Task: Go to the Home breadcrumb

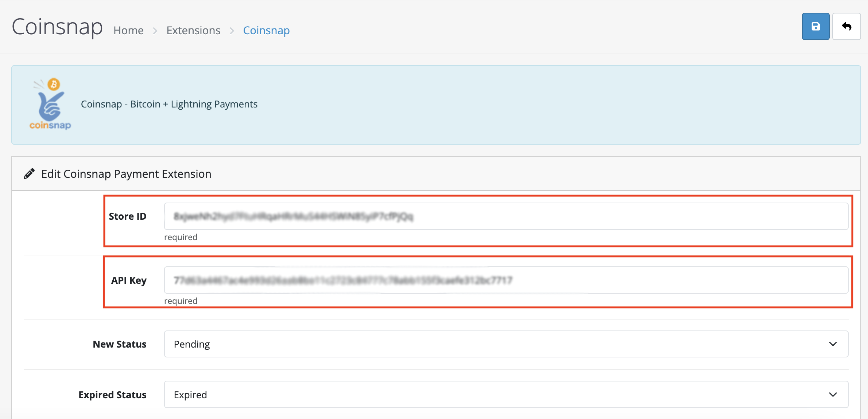Action: pyautogui.click(x=128, y=30)
